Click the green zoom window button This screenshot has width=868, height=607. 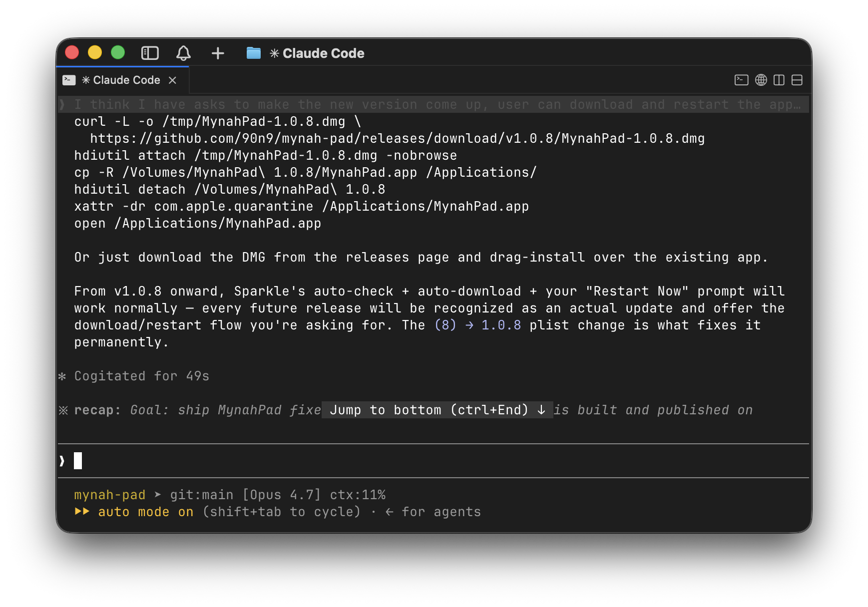118,52
